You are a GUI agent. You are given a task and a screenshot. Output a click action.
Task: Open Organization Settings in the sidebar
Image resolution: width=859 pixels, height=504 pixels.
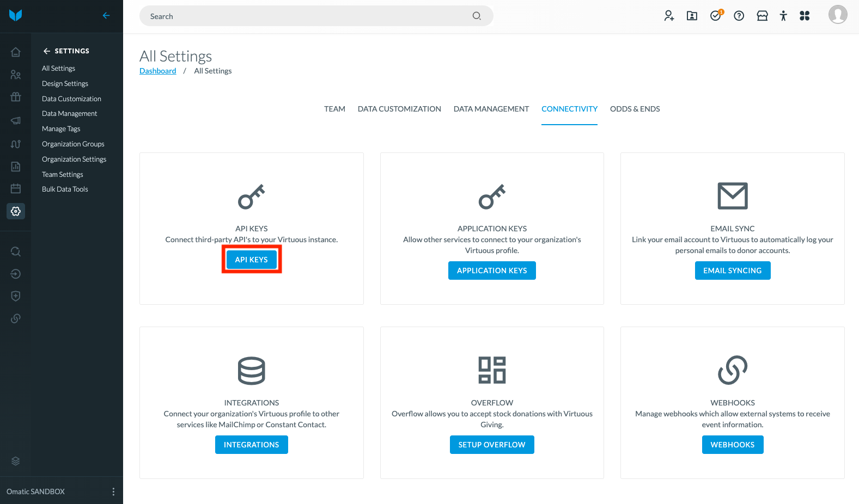pyautogui.click(x=74, y=159)
